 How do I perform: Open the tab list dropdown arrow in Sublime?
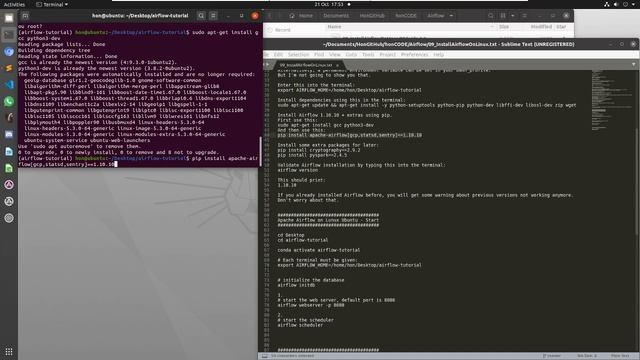click(x=633, y=64)
